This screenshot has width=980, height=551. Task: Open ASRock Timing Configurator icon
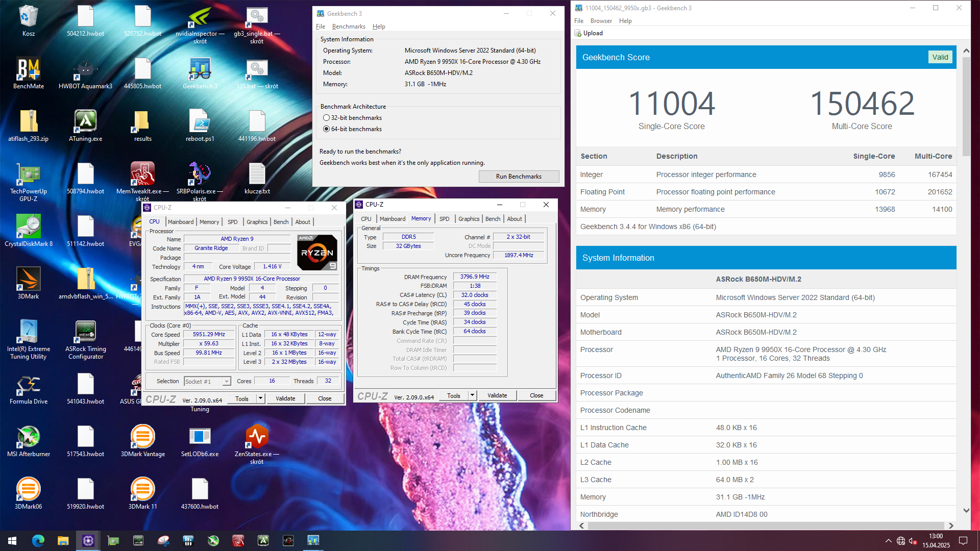[x=85, y=340]
